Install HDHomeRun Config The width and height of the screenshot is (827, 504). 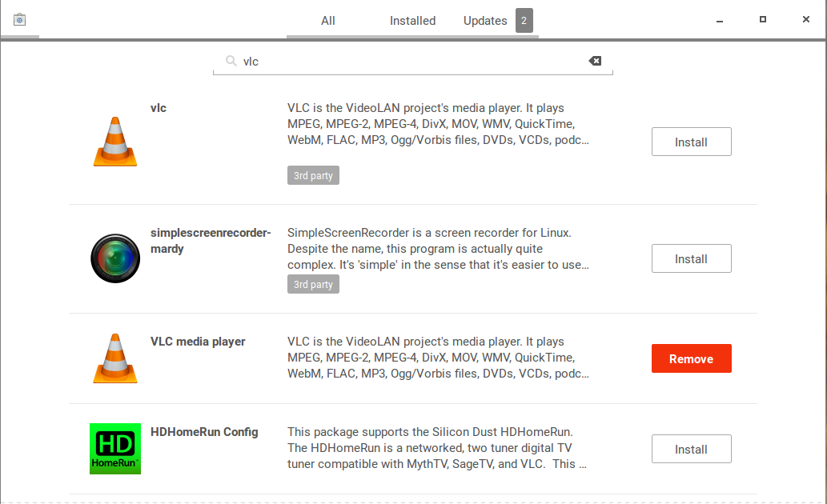coord(691,450)
